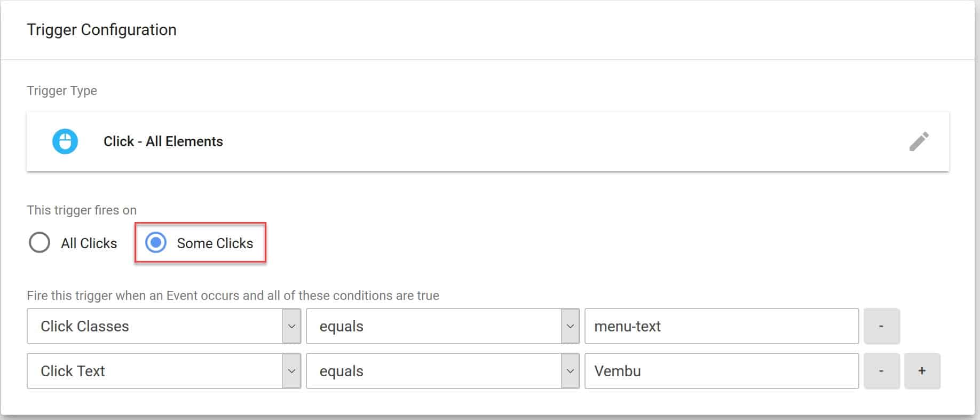Open the Click Classes variable dropdown
Viewport: 980px width, 420px height.
point(155,326)
